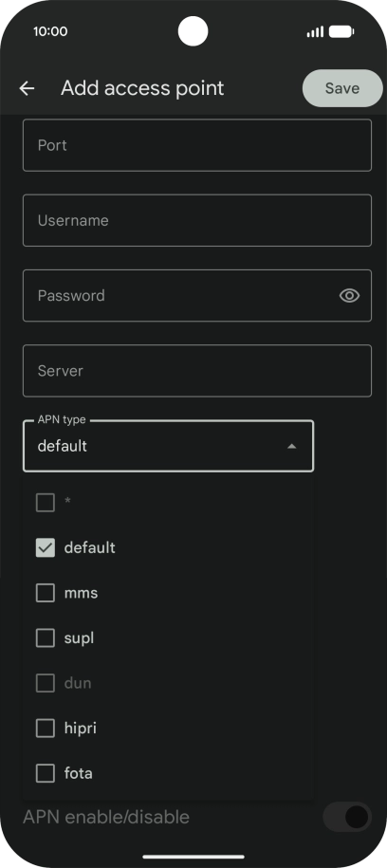
Task: Collapse APN type dropdown arrow
Action: tap(292, 446)
